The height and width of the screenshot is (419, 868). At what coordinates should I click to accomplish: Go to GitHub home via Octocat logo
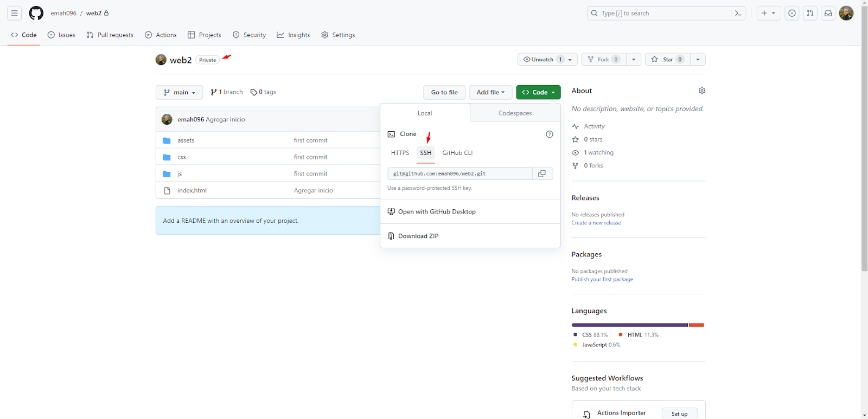(36, 13)
